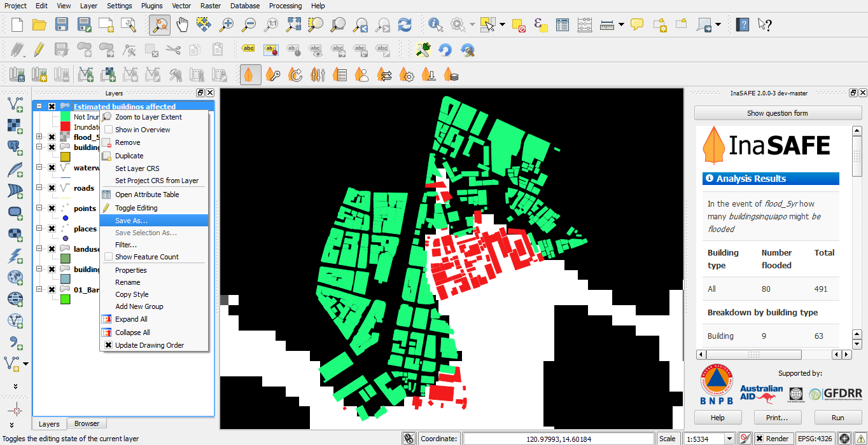
Task: Toggle visibility of Estimated buildings affected layer
Action: [x=52, y=107]
